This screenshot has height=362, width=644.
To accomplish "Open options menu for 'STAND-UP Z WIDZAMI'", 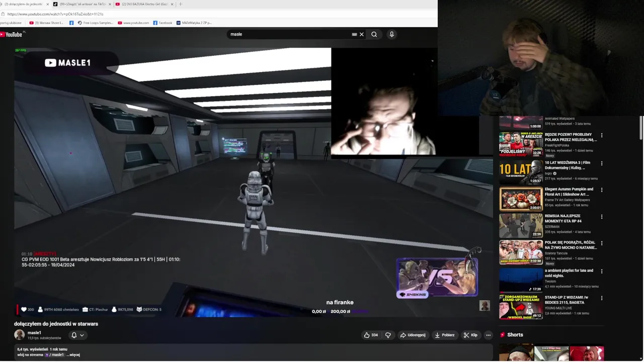I will point(601,298).
